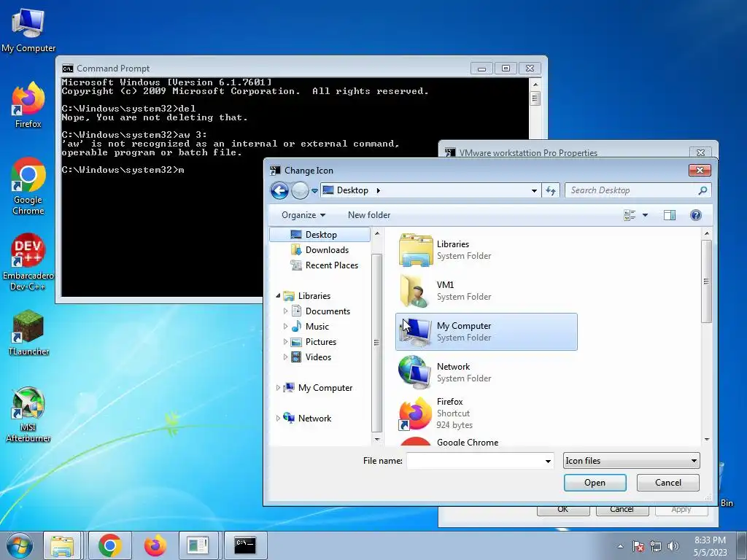This screenshot has width=747, height=560.
Task: Open the view options dropdown arrow
Action: pos(645,215)
